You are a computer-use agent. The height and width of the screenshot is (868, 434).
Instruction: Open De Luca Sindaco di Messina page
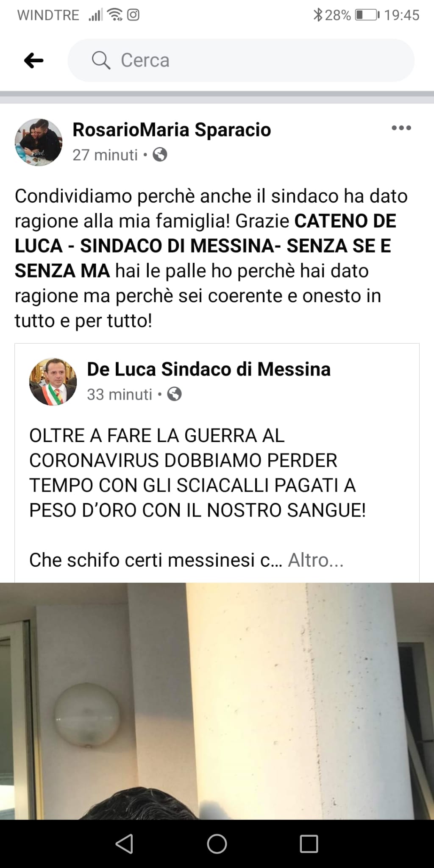(x=209, y=369)
